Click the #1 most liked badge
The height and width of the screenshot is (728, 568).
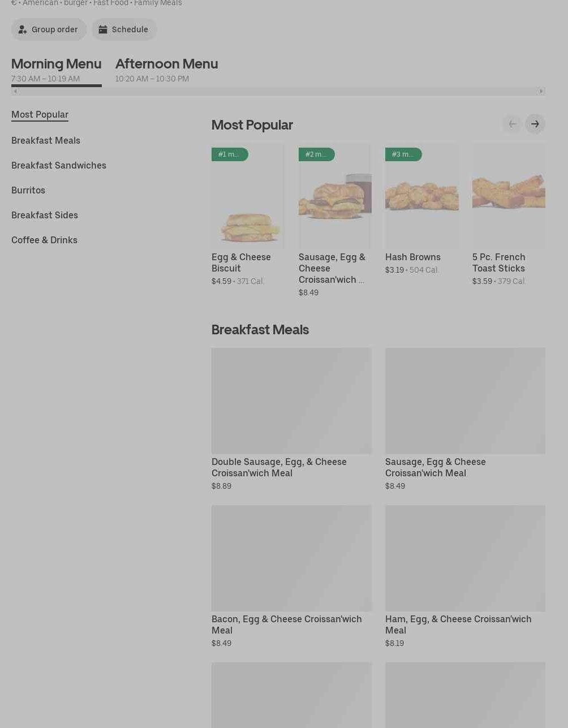(x=229, y=154)
